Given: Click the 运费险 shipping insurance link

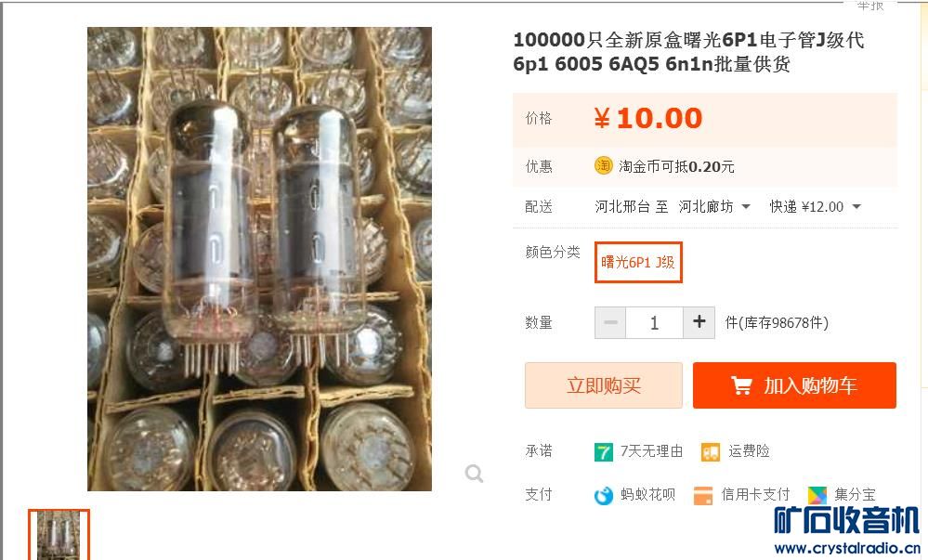Looking at the screenshot, I should pos(749,451).
